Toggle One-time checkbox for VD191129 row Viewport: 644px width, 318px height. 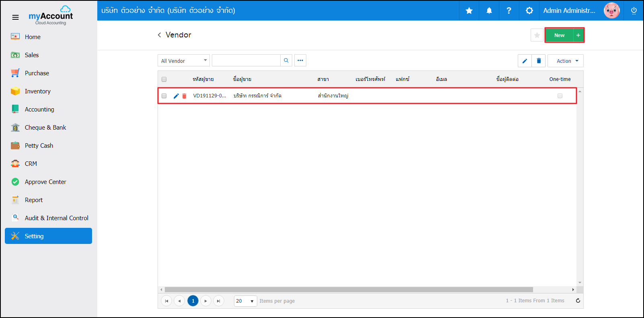560,96
